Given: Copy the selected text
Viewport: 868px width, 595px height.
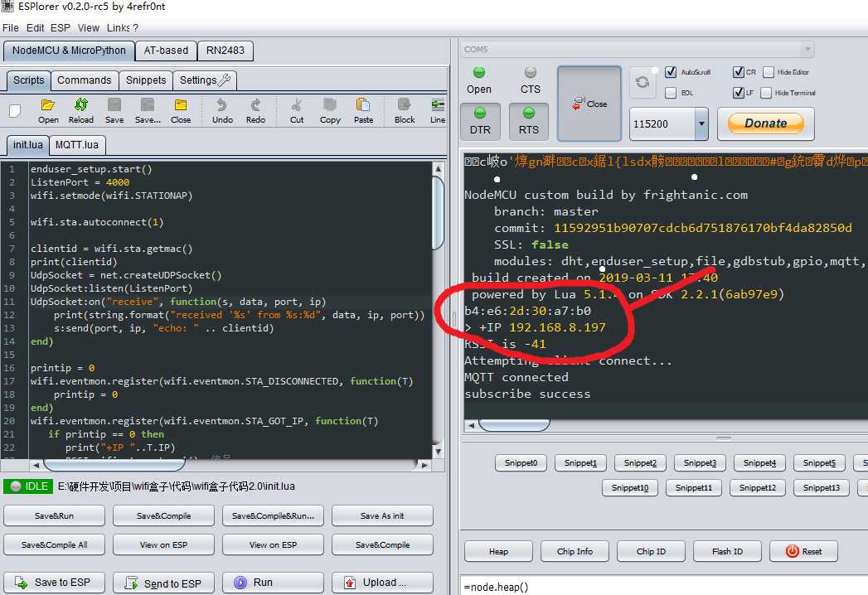Looking at the screenshot, I should (330, 111).
